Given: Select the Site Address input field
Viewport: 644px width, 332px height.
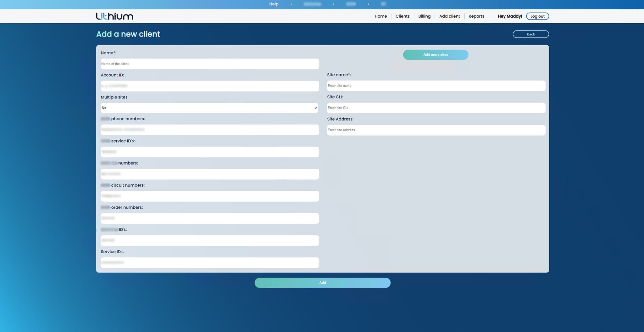Looking at the screenshot, I should (436, 130).
